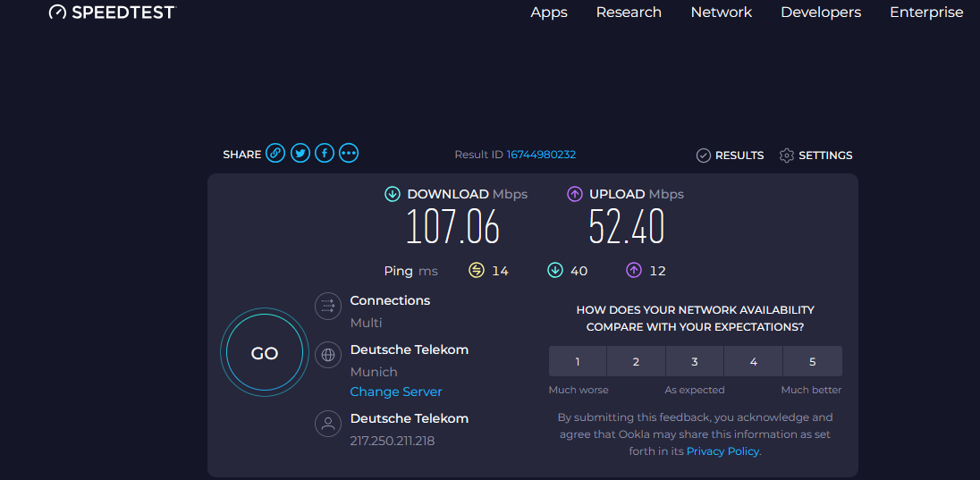980x480 pixels.
Task: Open the RESULTS page
Action: pos(739,156)
